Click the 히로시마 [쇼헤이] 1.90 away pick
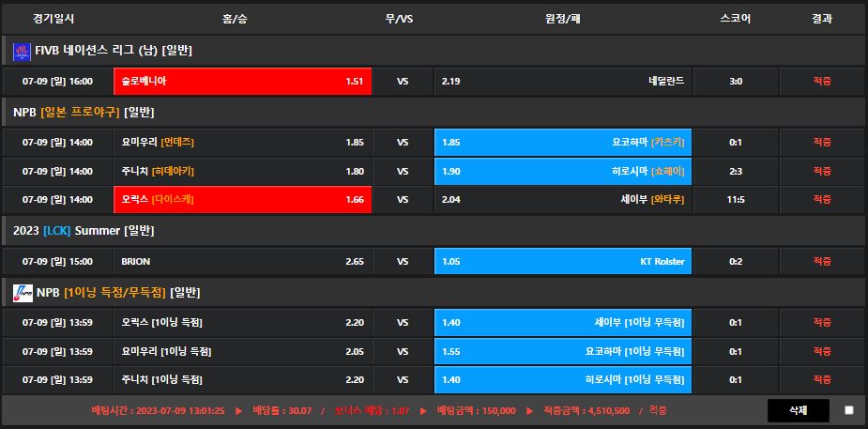 tap(562, 172)
